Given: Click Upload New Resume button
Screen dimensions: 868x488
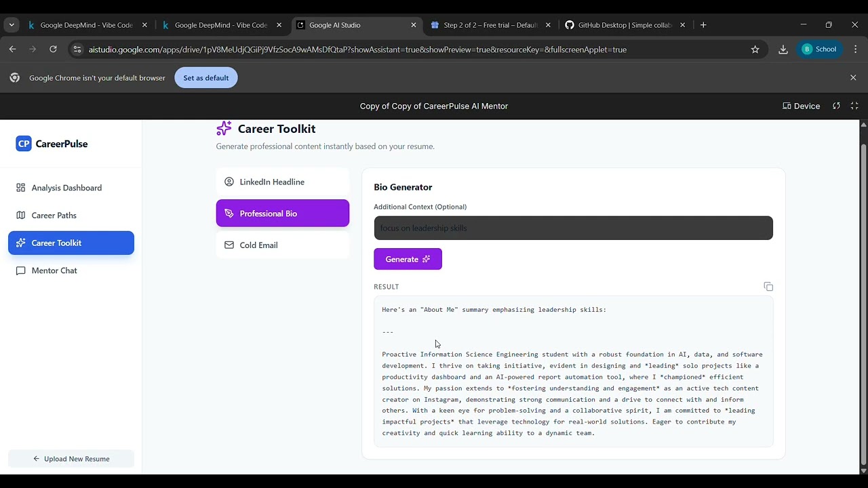Looking at the screenshot, I should (71, 459).
